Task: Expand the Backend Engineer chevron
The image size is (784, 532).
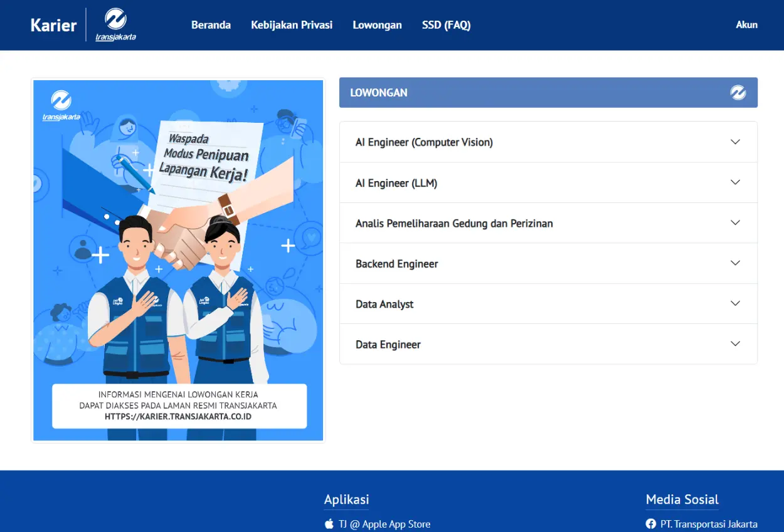Action: pyautogui.click(x=736, y=263)
